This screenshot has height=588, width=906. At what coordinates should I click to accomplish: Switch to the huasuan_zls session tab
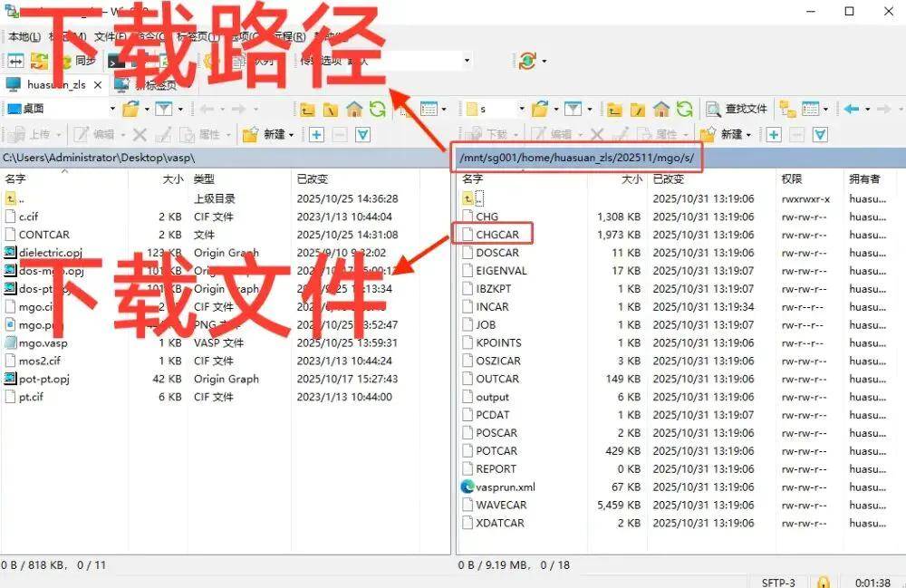point(54,84)
